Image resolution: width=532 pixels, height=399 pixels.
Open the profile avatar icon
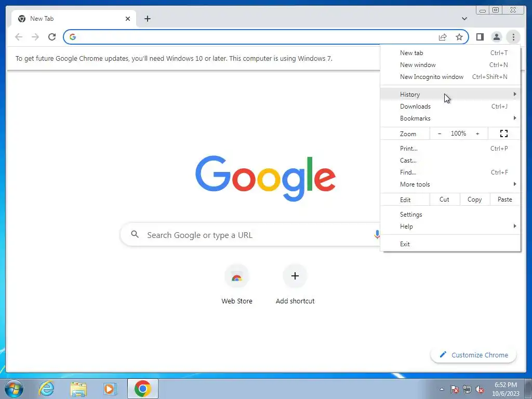pyautogui.click(x=496, y=37)
